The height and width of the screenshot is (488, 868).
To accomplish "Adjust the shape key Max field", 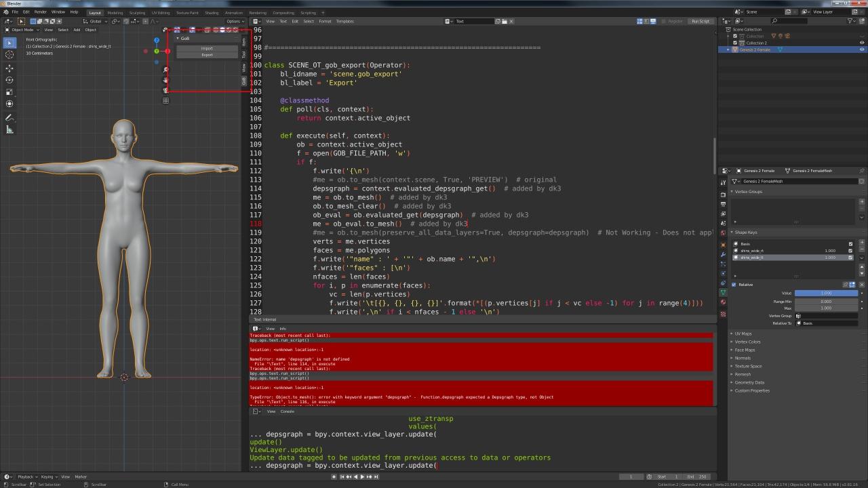I will pyautogui.click(x=826, y=308).
